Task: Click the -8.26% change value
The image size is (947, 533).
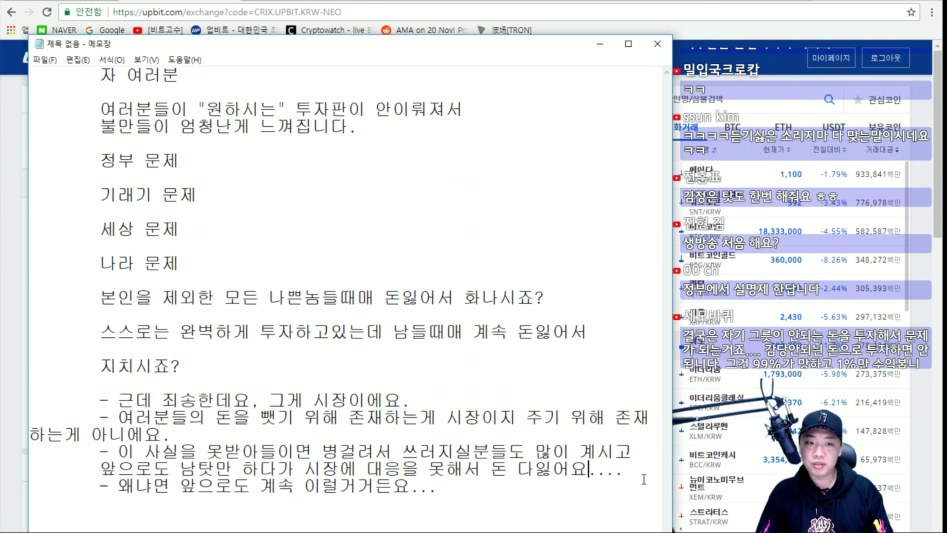Action: 833,260
